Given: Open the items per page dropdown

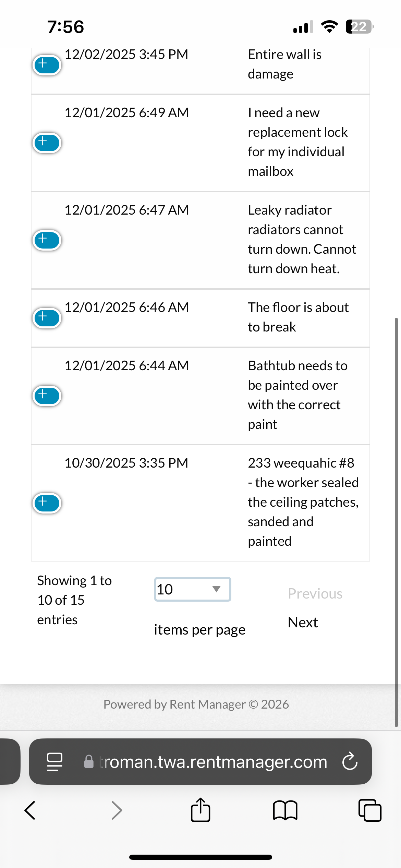Looking at the screenshot, I should click(193, 589).
